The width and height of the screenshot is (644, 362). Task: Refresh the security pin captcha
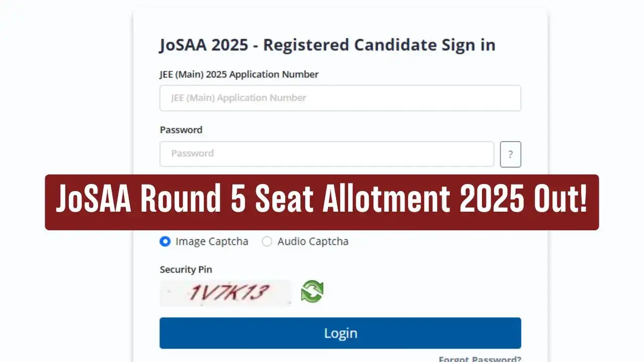[x=312, y=292]
